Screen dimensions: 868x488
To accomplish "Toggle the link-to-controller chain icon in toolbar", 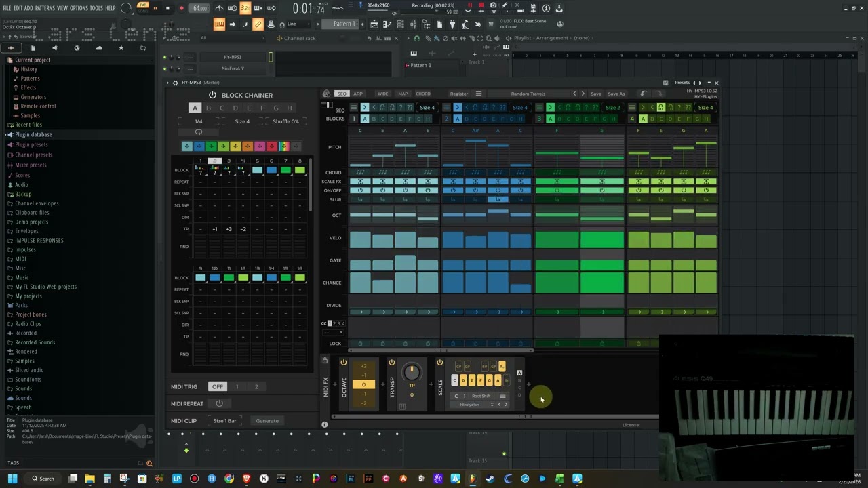I will pyautogui.click(x=258, y=24).
